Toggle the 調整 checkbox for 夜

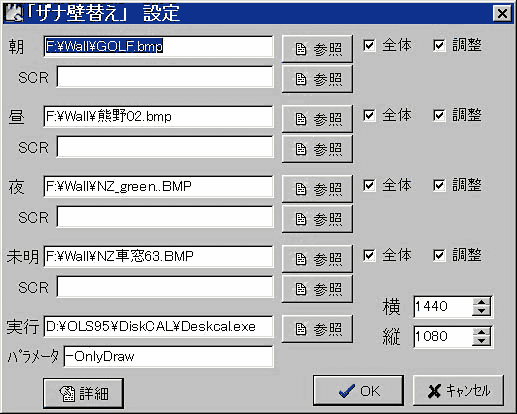point(439,185)
